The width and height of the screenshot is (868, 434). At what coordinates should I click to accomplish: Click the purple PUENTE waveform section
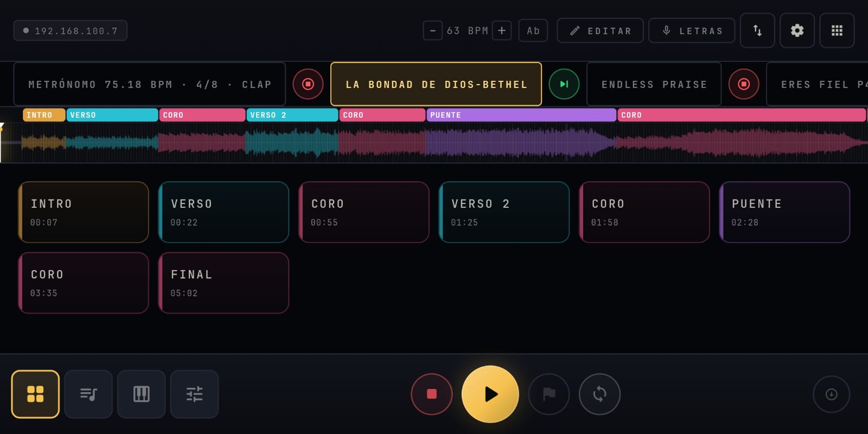[x=521, y=143]
